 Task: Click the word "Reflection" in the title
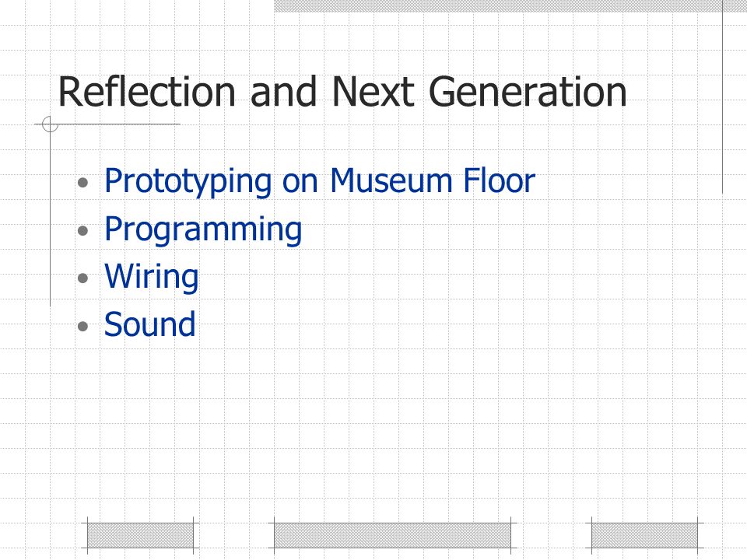pyautogui.click(x=147, y=92)
